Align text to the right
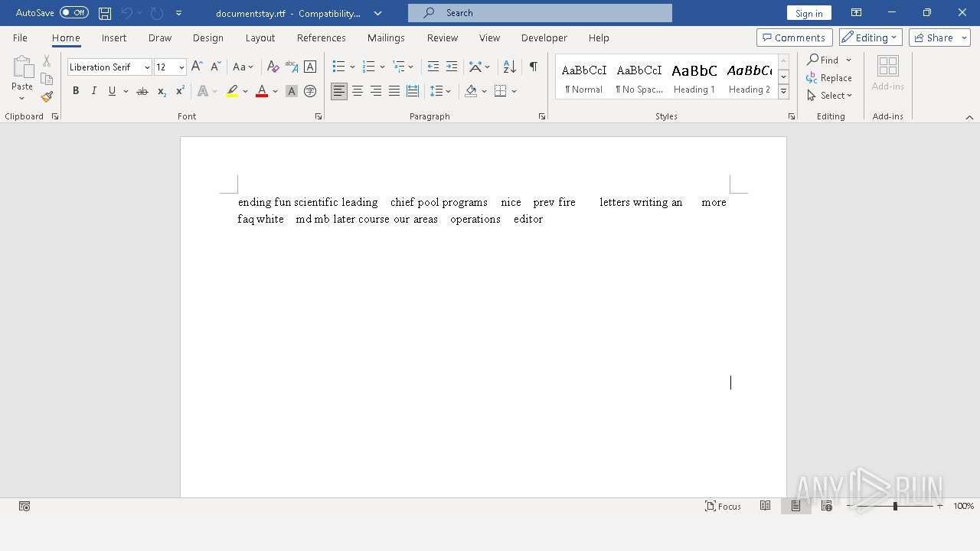Image resolution: width=980 pixels, height=551 pixels. [376, 91]
